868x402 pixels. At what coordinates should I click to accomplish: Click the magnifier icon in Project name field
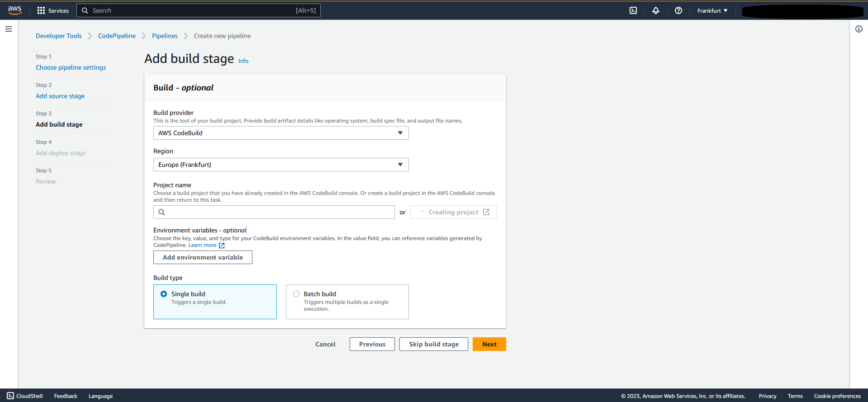161,212
